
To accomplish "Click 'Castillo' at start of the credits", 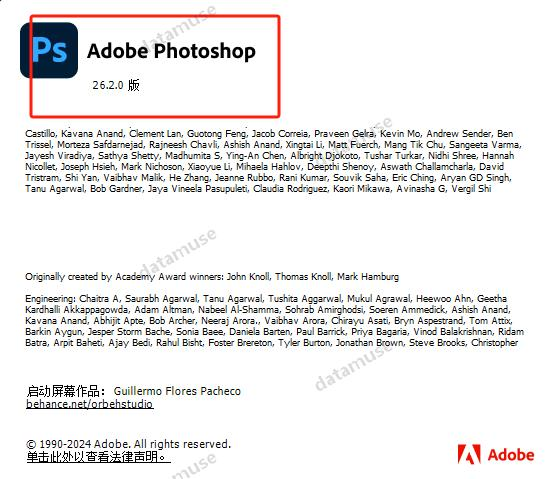I will (x=40, y=134).
